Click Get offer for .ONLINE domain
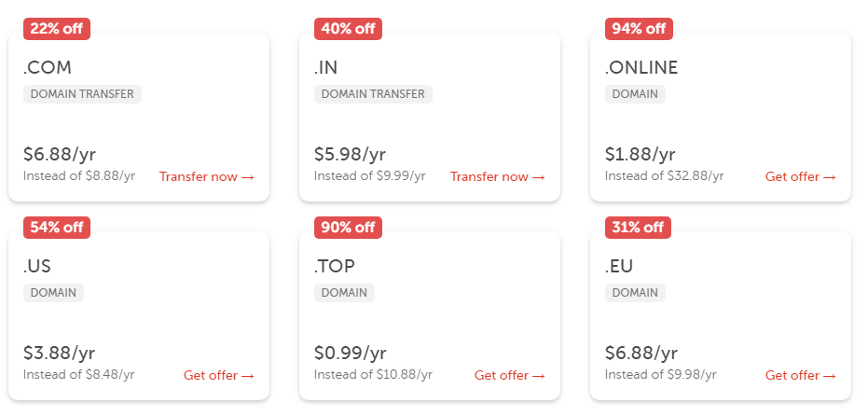The image size is (868, 417). point(801,176)
